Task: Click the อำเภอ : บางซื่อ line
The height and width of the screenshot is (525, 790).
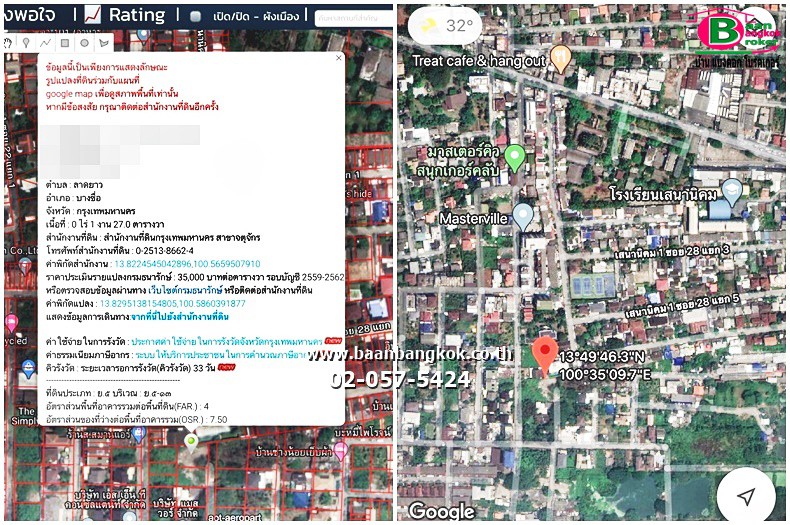Action: pyautogui.click(x=74, y=198)
